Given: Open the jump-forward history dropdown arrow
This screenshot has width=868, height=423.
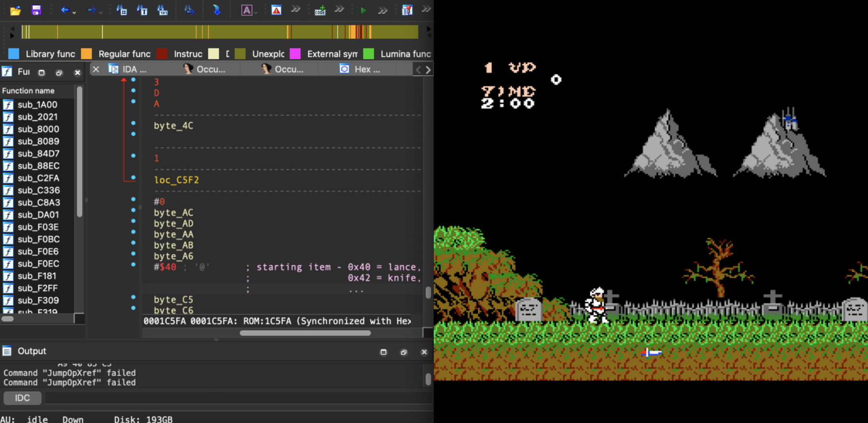Looking at the screenshot, I should 101,12.
